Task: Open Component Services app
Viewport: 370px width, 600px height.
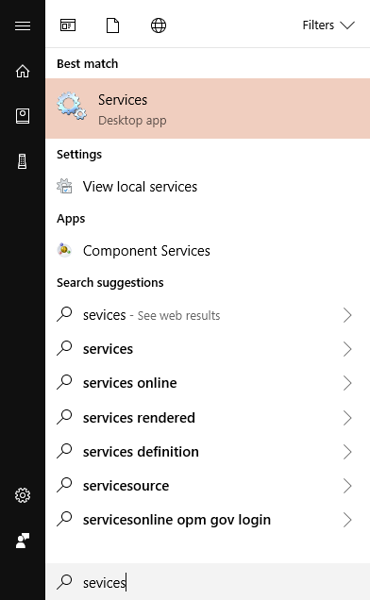Action: pyautogui.click(x=207, y=251)
